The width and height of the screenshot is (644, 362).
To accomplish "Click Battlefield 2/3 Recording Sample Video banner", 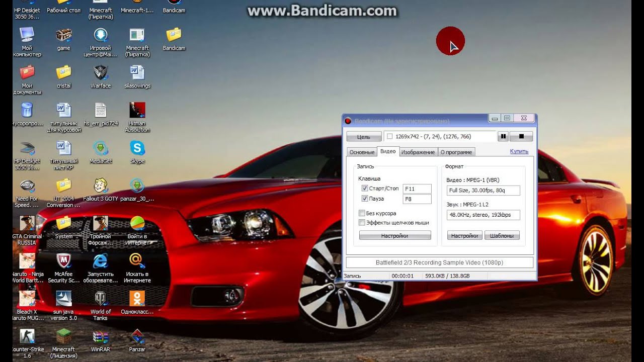I will (439, 262).
